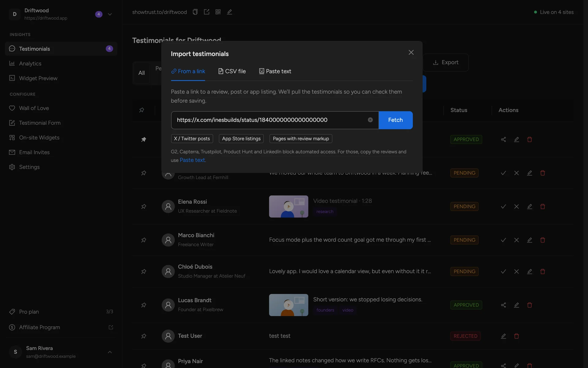The image size is (588, 368).
Task: Show QR code for the showtrust link
Action: [x=218, y=12]
